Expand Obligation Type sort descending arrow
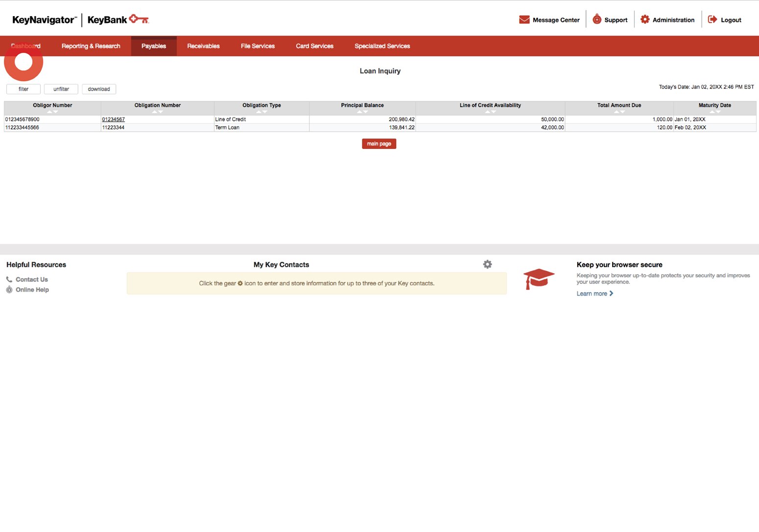 tap(265, 112)
